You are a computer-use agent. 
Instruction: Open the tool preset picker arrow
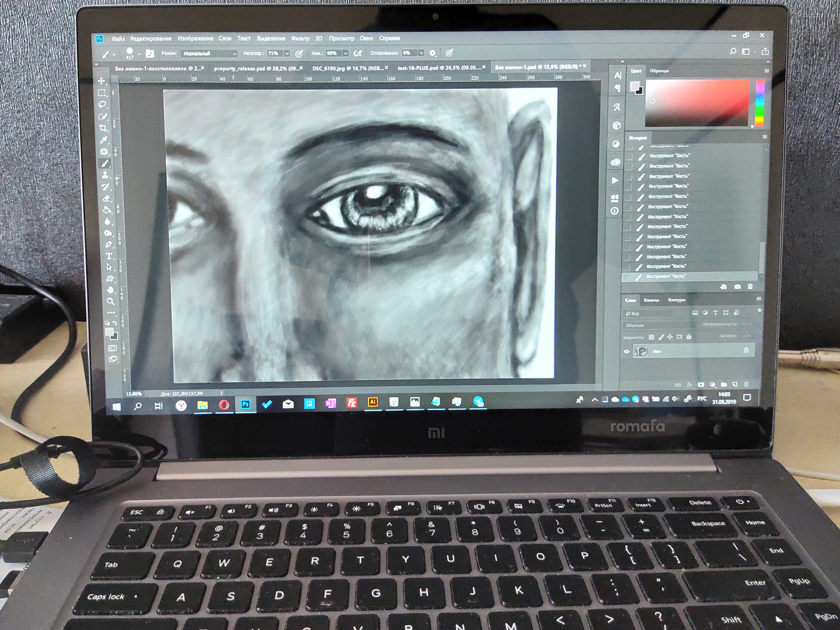click(115, 55)
